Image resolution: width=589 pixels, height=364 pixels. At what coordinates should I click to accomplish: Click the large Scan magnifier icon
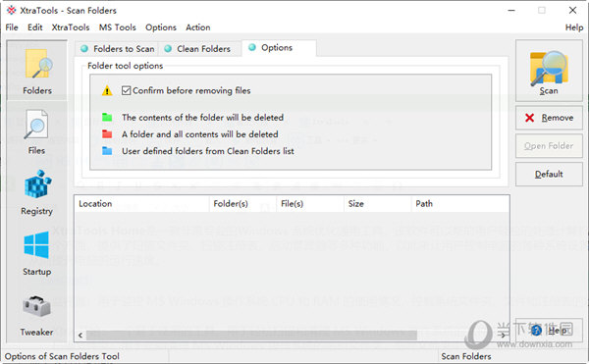[x=549, y=69]
